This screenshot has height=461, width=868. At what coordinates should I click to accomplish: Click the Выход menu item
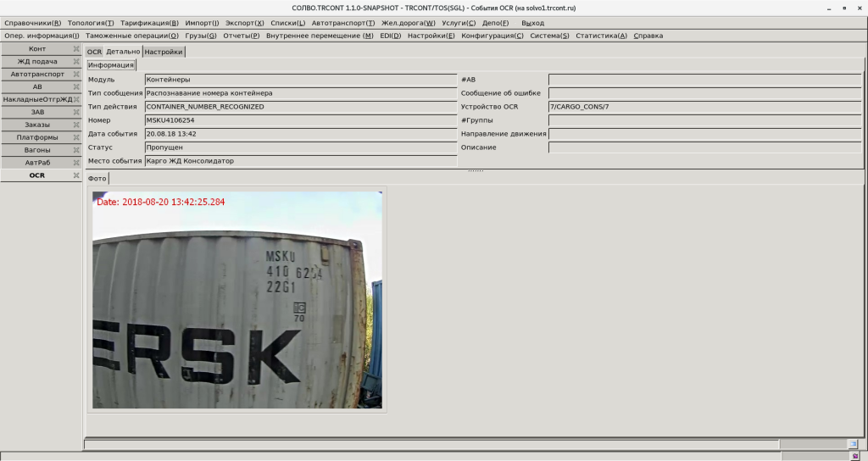[x=532, y=23]
